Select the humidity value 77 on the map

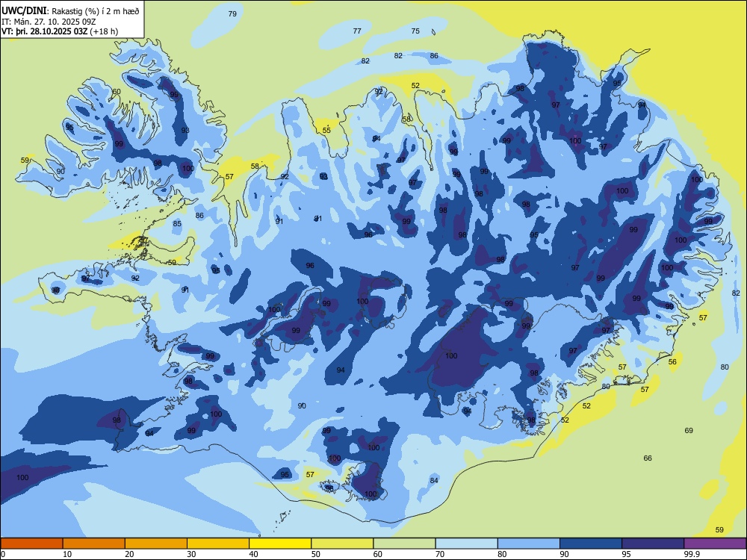357,31
